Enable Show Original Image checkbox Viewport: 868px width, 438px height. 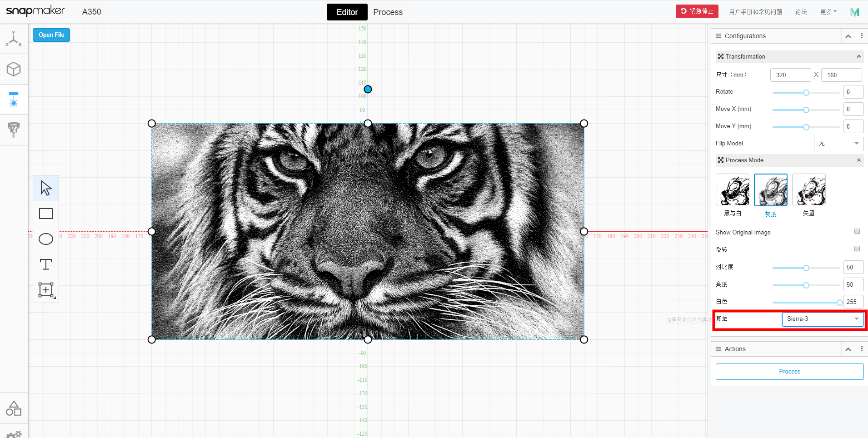coord(857,232)
